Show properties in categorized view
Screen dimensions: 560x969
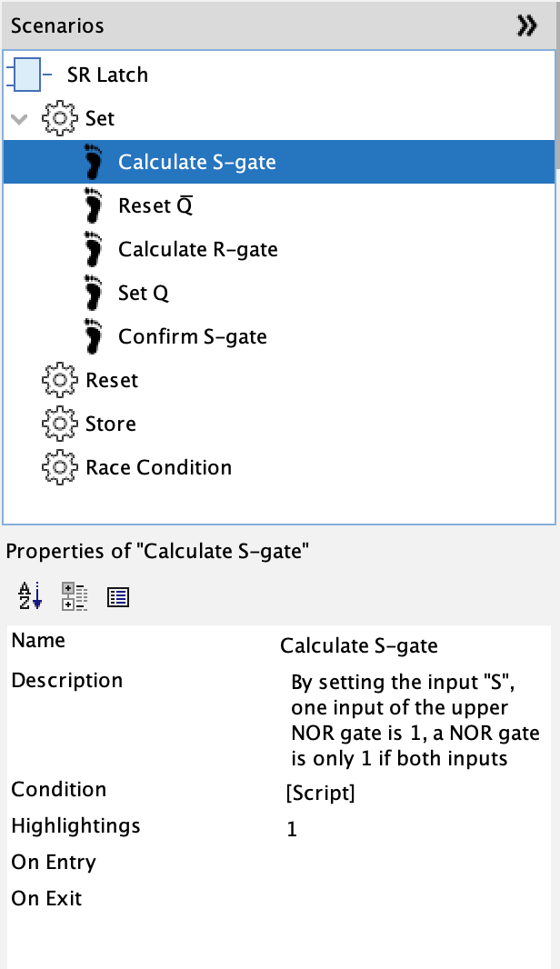click(x=75, y=596)
